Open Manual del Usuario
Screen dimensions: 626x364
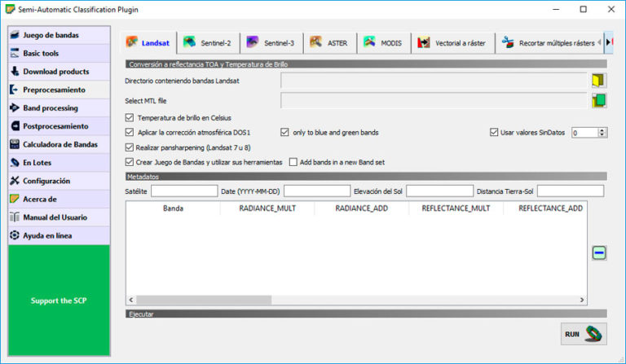[59, 217]
